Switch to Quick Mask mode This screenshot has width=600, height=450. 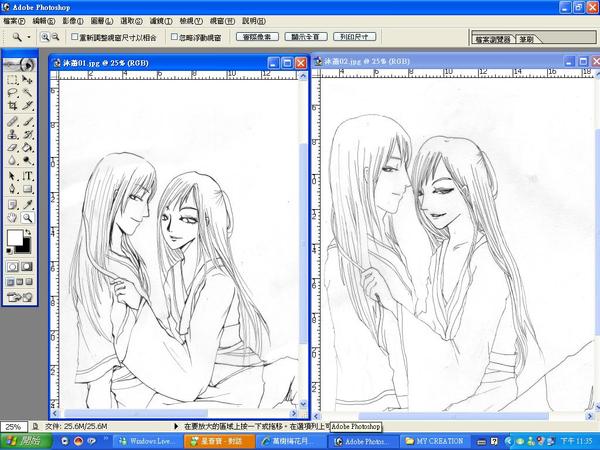(x=27, y=267)
